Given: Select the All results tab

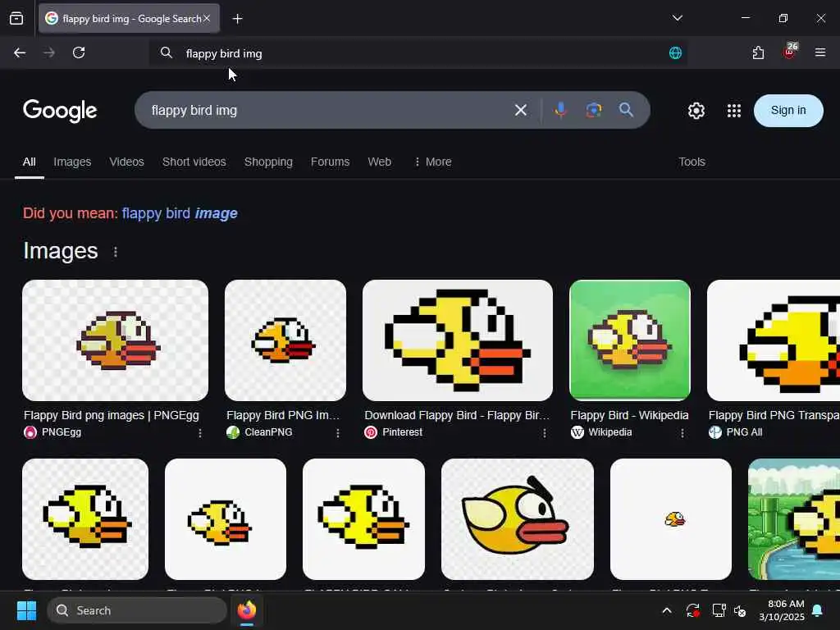Looking at the screenshot, I should [30, 162].
